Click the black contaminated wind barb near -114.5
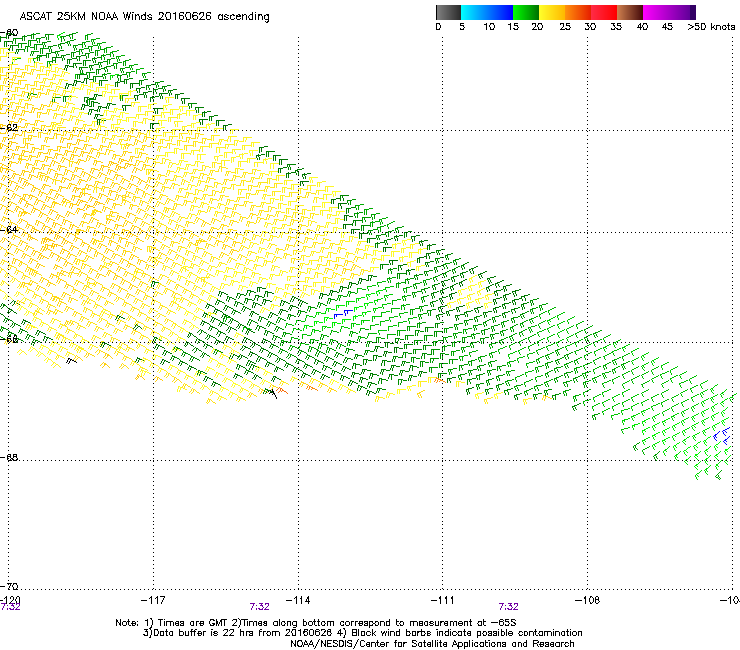This screenshot has height=650, width=740. pyautogui.click(x=271, y=393)
